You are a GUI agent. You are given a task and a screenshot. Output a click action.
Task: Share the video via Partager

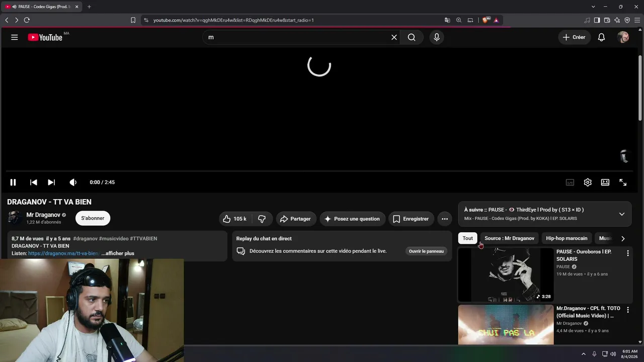pos(295,219)
